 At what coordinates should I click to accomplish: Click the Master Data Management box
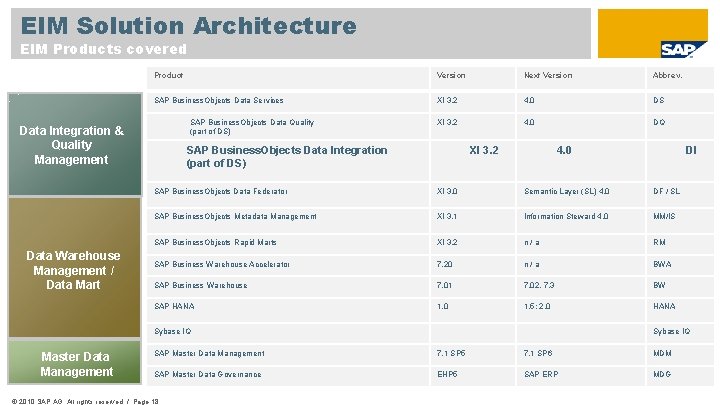click(76, 363)
